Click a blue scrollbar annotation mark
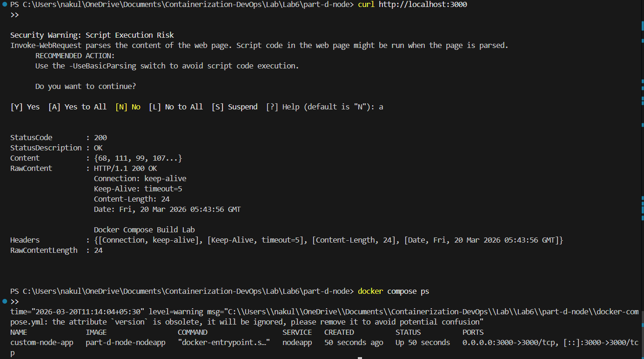 pyautogui.click(x=641, y=88)
